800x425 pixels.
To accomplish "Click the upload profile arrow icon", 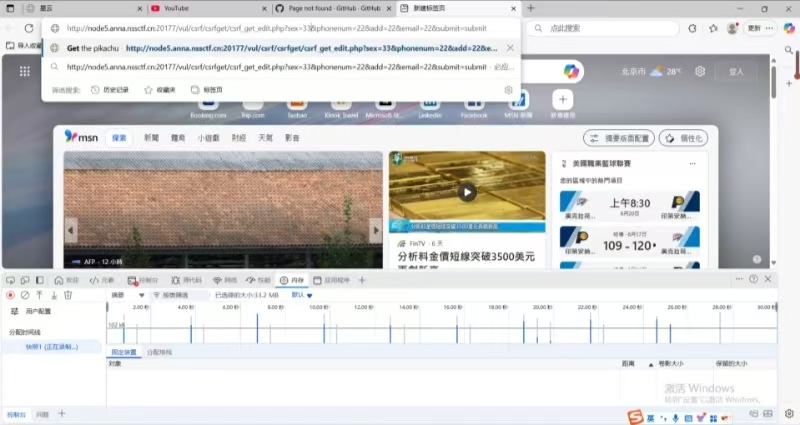I will (x=39, y=295).
